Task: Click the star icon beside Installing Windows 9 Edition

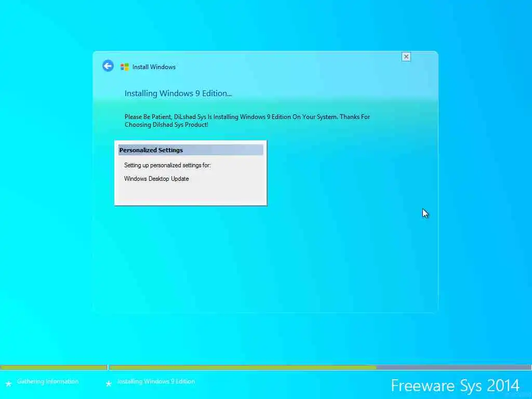Action: [x=109, y=383]
